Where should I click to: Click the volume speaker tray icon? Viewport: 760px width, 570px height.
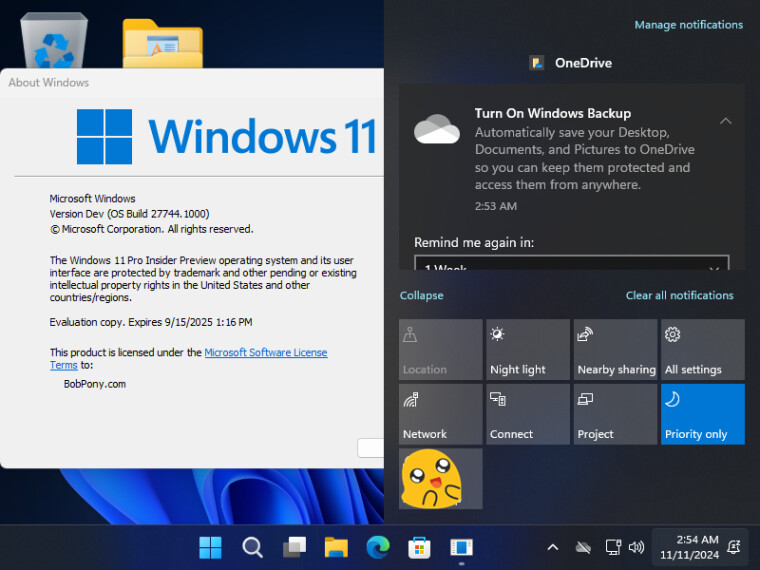(x=636, y=548)
